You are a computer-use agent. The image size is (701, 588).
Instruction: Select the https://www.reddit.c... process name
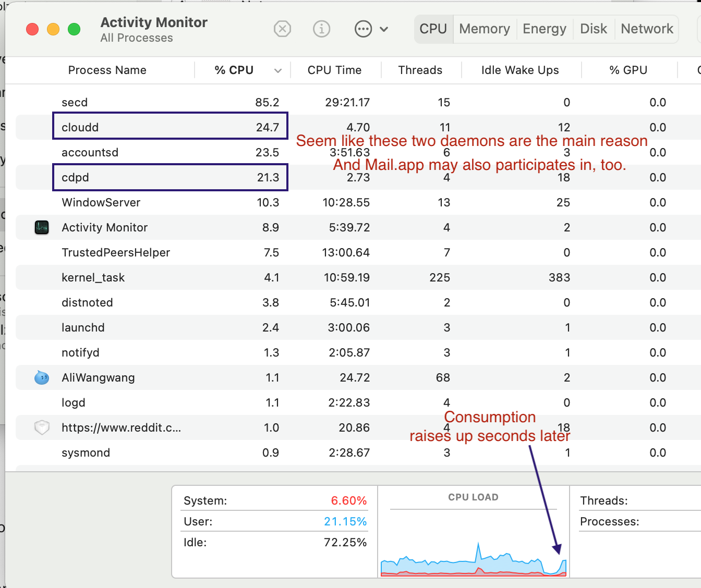pos(122,428)
